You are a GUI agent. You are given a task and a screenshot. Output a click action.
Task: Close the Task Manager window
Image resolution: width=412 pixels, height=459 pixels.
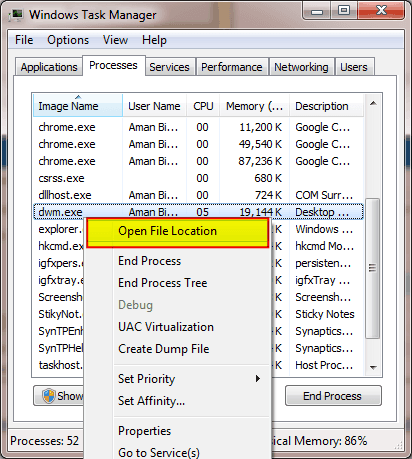pos(381,11)
